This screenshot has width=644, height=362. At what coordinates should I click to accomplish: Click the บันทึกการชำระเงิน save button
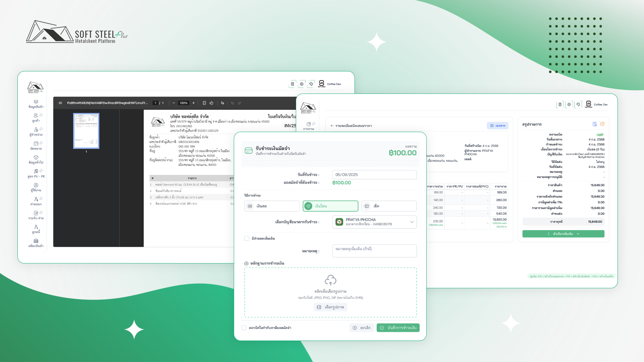[x=398, y=328]
